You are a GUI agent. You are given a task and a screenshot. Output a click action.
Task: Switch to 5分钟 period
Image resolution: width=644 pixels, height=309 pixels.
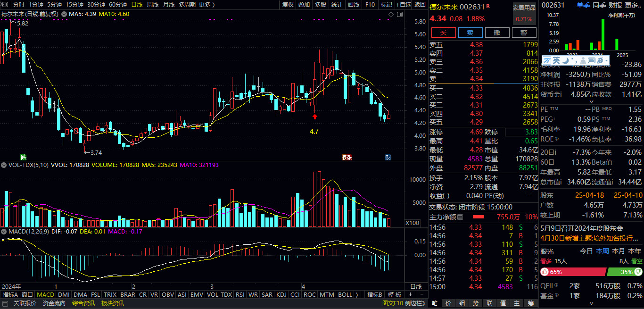point(54,5)
